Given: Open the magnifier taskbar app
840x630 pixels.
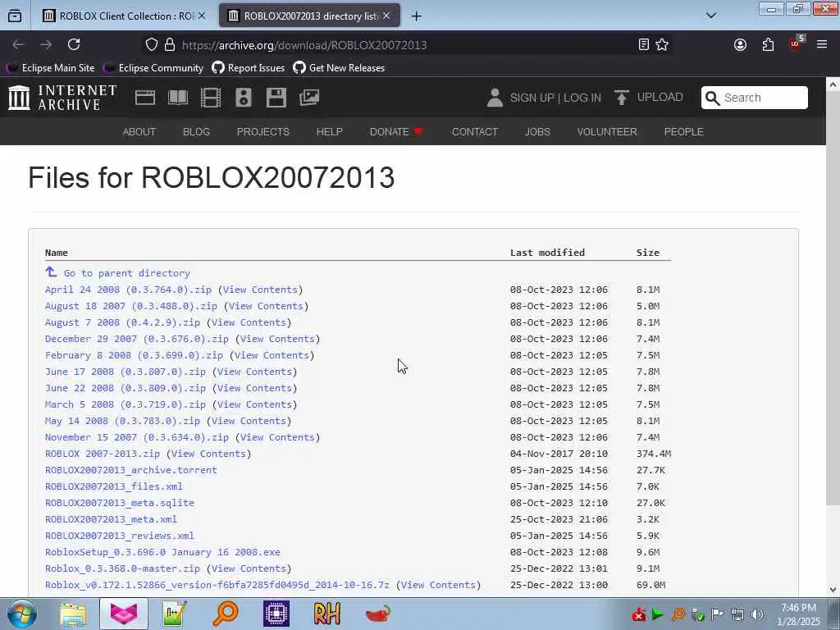Looking at the screenshot, I should point(226,614).
